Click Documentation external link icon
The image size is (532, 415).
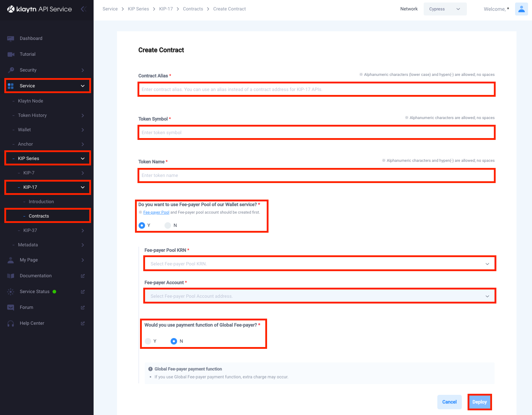click(83, 276)
